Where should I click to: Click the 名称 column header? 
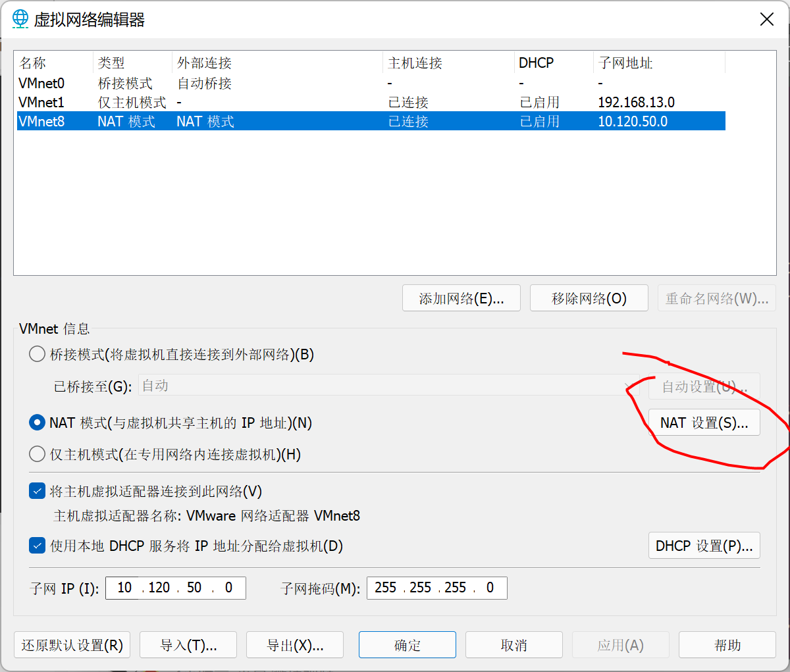54,63
